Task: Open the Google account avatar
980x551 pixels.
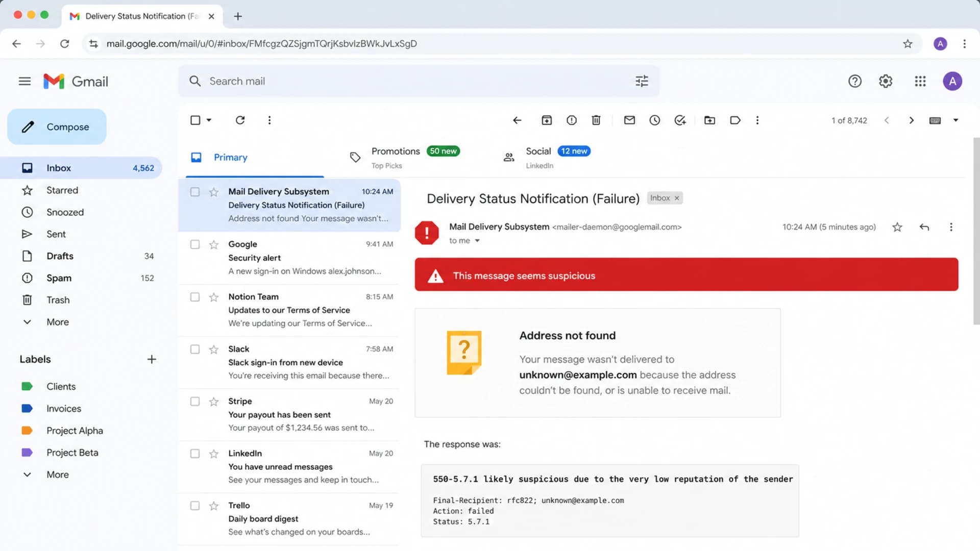Action: pos(952,81)
